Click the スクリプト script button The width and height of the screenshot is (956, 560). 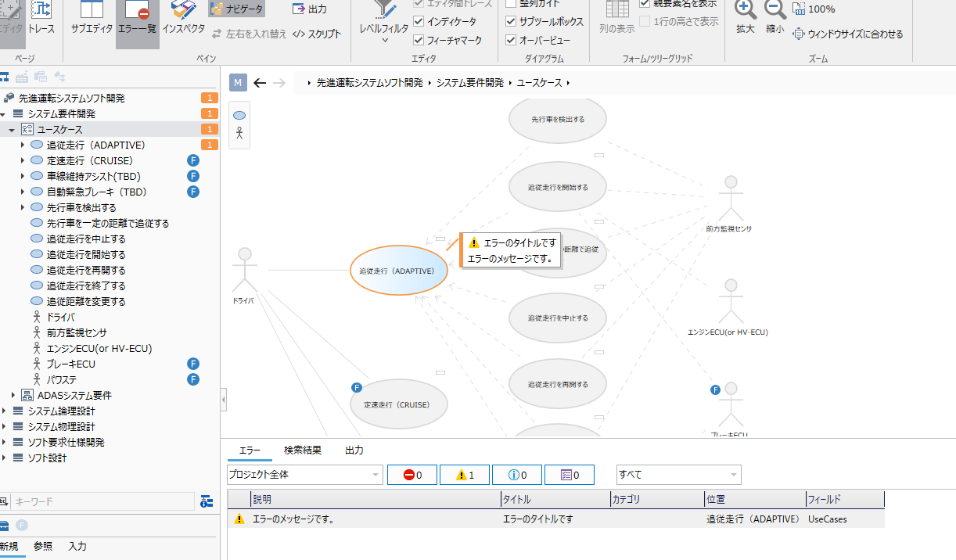click(x=317, y=34)
